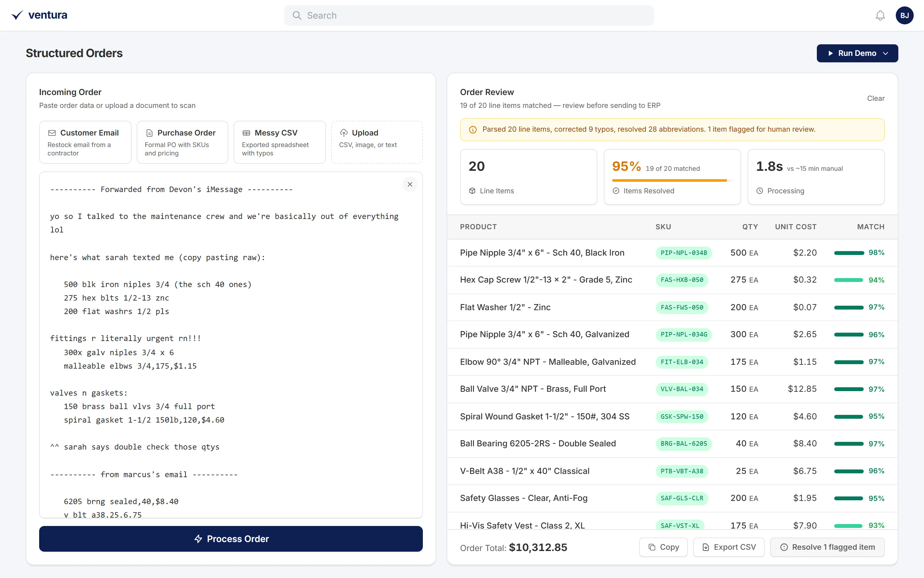924x578 pixels.
Task: Export the order as CSV
Action: coord(729,547)
